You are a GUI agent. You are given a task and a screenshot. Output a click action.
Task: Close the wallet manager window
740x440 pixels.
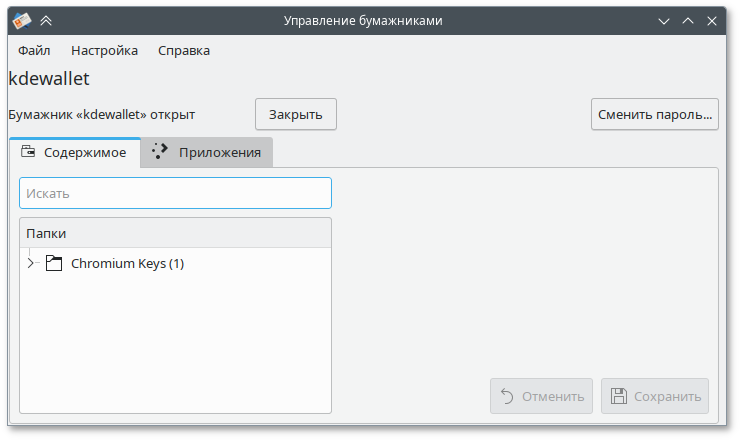(x=712, y=21)
